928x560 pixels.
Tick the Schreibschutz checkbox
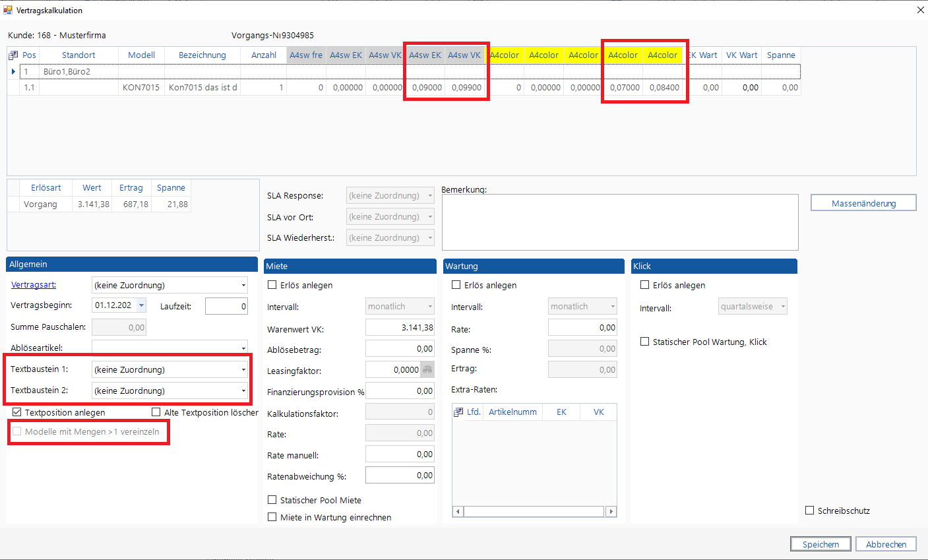click(810, 511)
